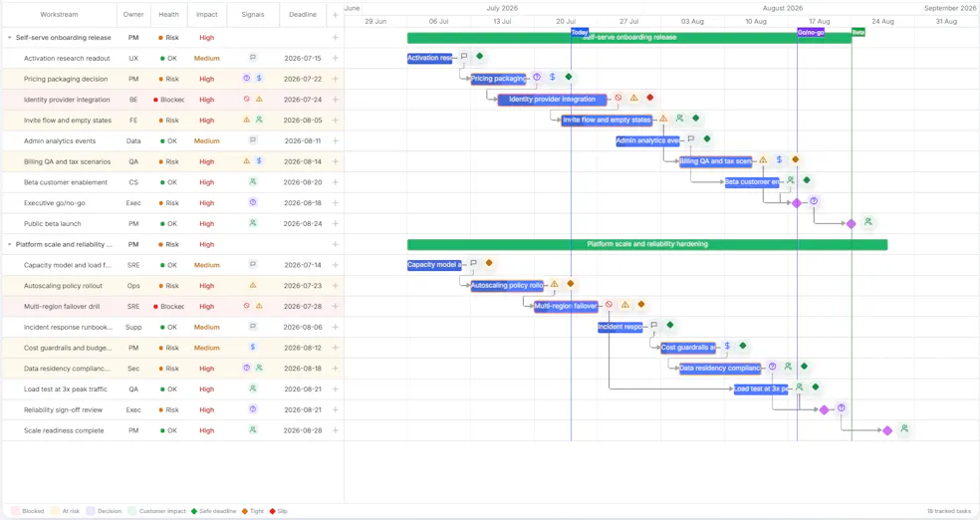Click customer signal icon in Beta customer enablement row
The image size is (980, 520).
pos(253,182)
